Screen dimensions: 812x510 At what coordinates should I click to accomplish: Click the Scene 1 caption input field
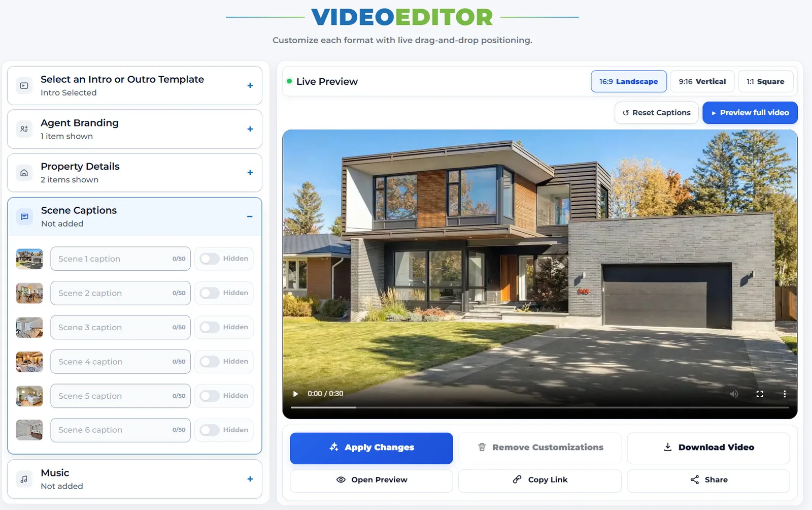pyautogui.click(x=121, y=259)
